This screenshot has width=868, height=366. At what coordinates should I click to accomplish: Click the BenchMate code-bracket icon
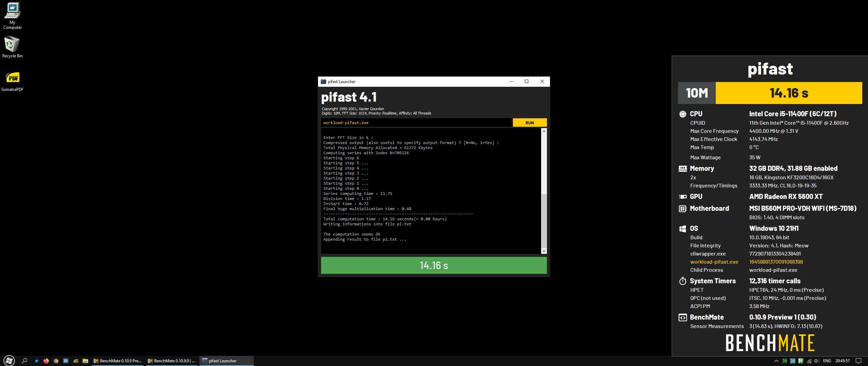[x=683, y=318]
